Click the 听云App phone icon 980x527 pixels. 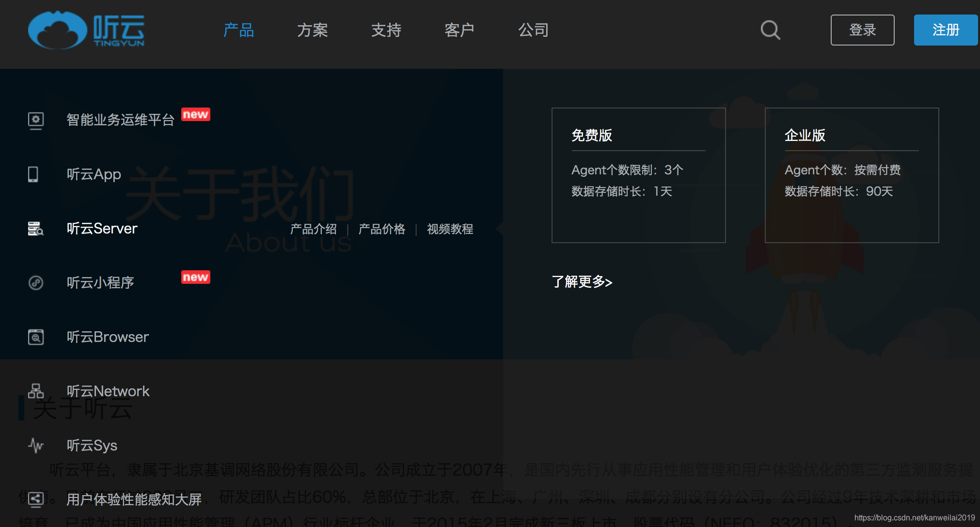pos(33,174)
